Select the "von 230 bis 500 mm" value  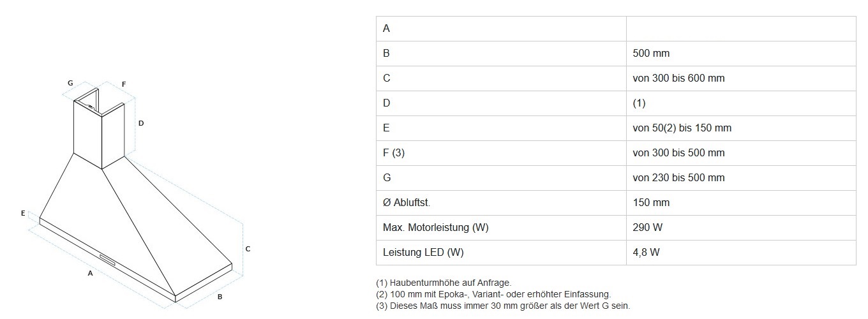click(x=678, y=178)
